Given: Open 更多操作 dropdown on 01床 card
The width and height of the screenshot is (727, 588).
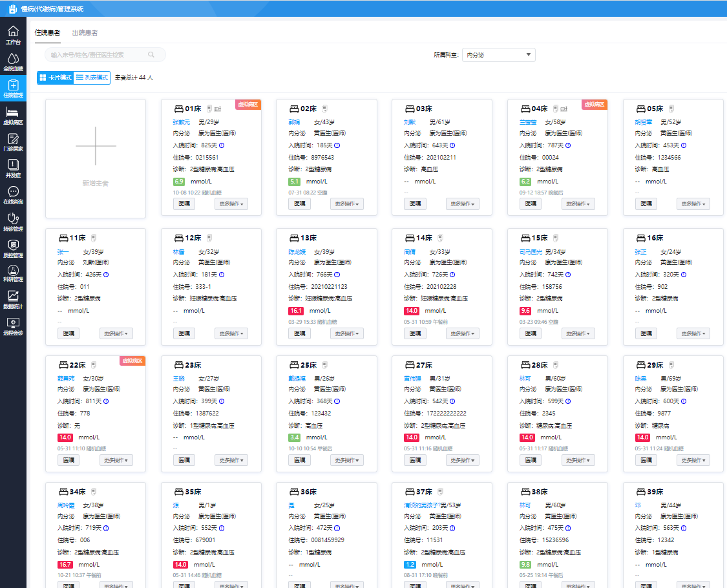Looking at the screenshot, I should click(x=231, y=204).
